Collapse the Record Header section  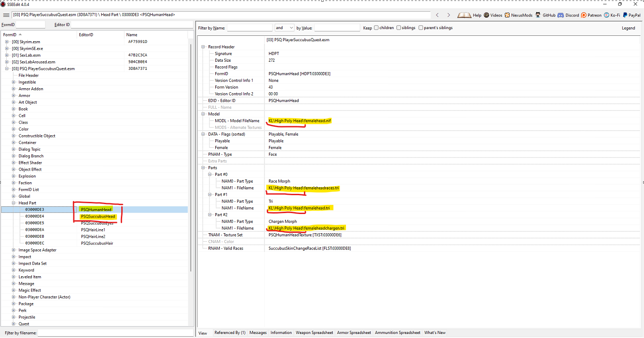pos(204,47)
